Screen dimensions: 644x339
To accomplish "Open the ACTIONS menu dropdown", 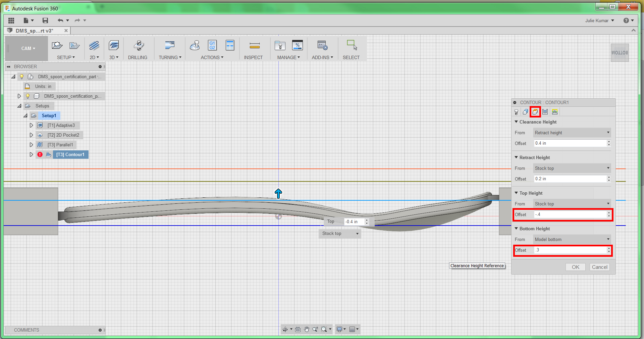I will (x=212, y=57).
